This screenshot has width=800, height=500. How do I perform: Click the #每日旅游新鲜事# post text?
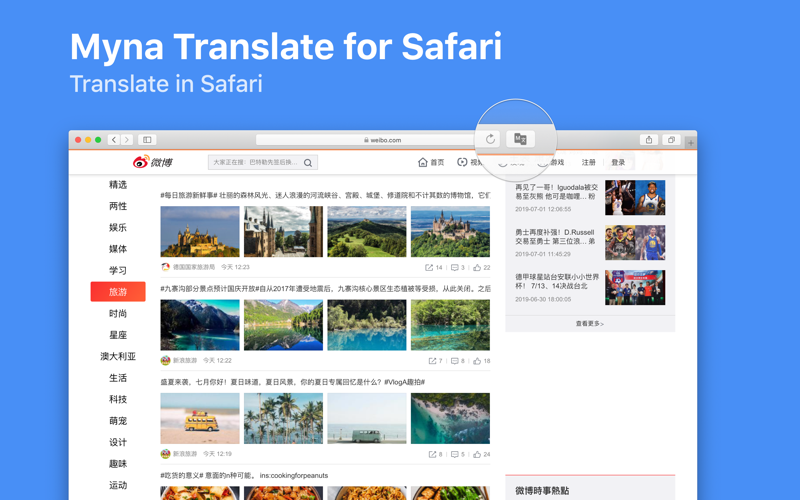(325, 195)
